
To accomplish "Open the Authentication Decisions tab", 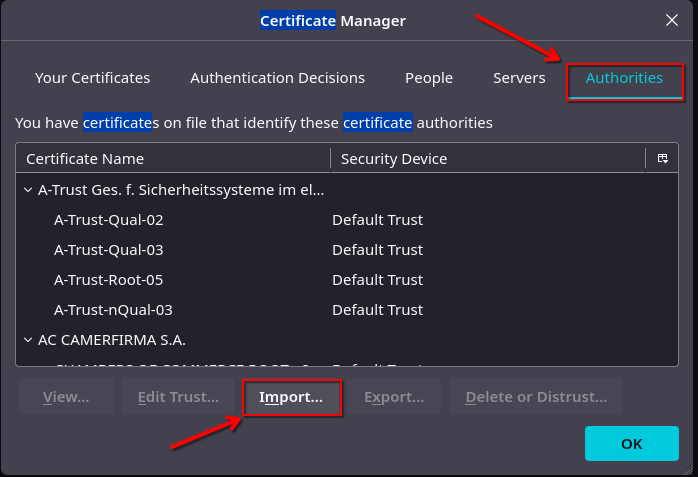I will click(x=277, y=78).
